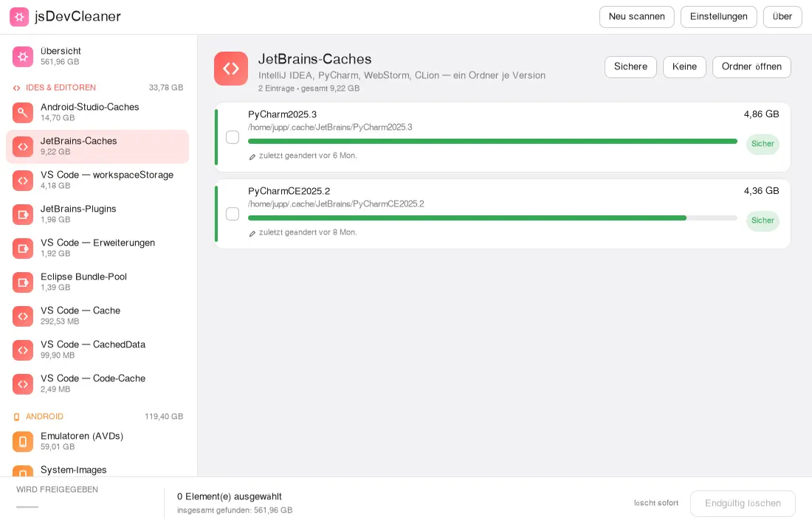
Task: Click path /home/jupp/.cache/JetBrains/PyCharmCE2025.2
Action: (x=336, y=204)
